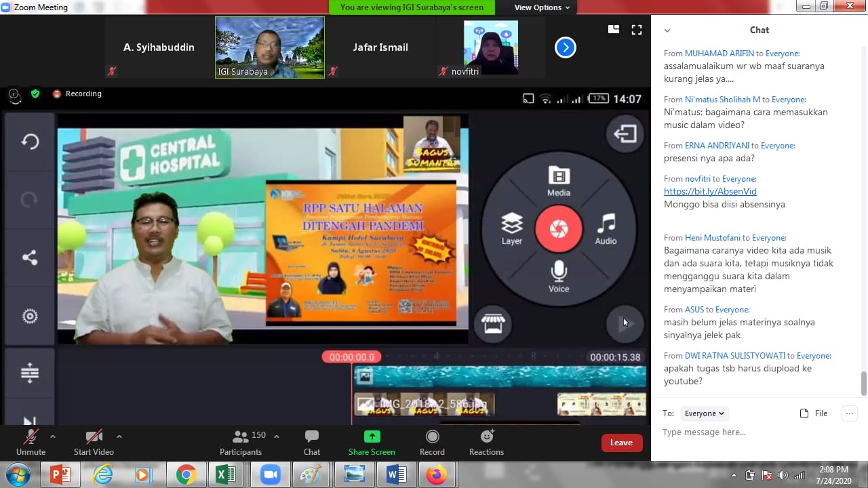868x488 pixels.
Task: Select the Audio music note icon
Action: 606,228
